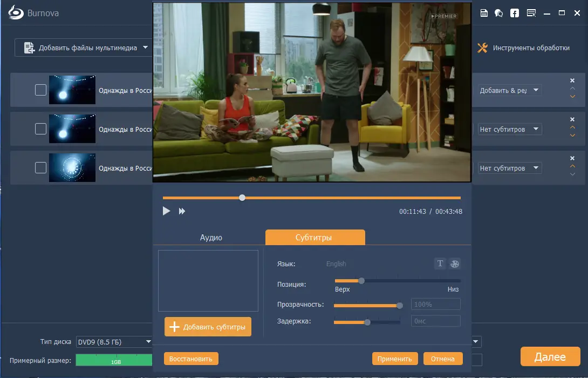This screenshot has width=588, height=378.
Task: Move the third video up with arrow
Action: point(572,166)
